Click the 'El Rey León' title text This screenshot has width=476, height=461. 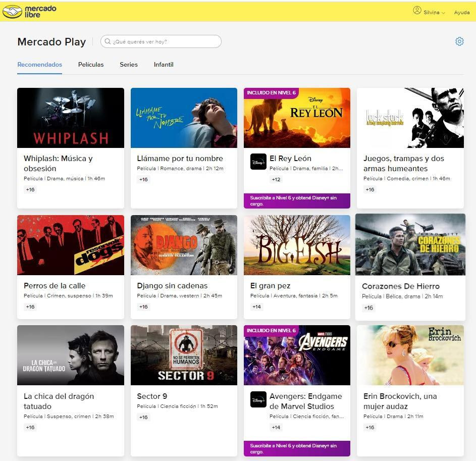[x=290, y=158]
